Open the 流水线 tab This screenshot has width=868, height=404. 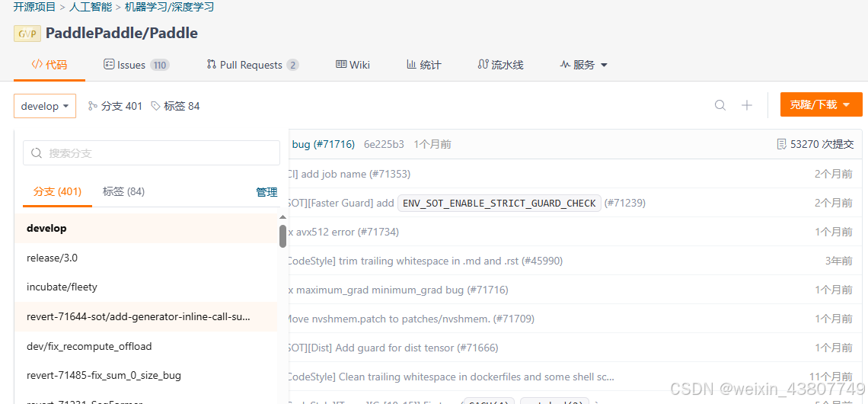pyautogui.click(x=500, y=65)
